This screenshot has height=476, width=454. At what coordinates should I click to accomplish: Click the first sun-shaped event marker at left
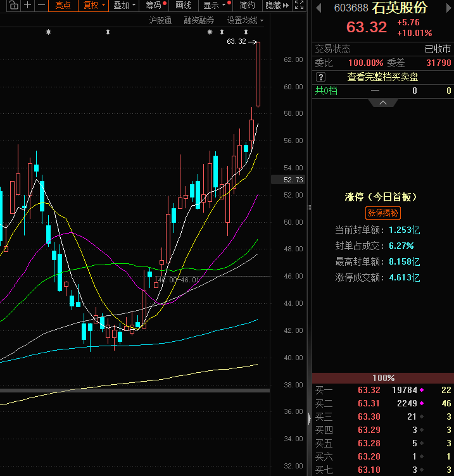coord(48,32)
